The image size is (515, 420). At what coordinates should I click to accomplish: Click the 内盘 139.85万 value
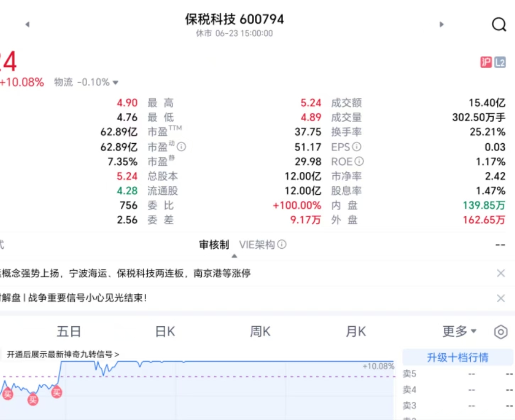coord(484,205)
